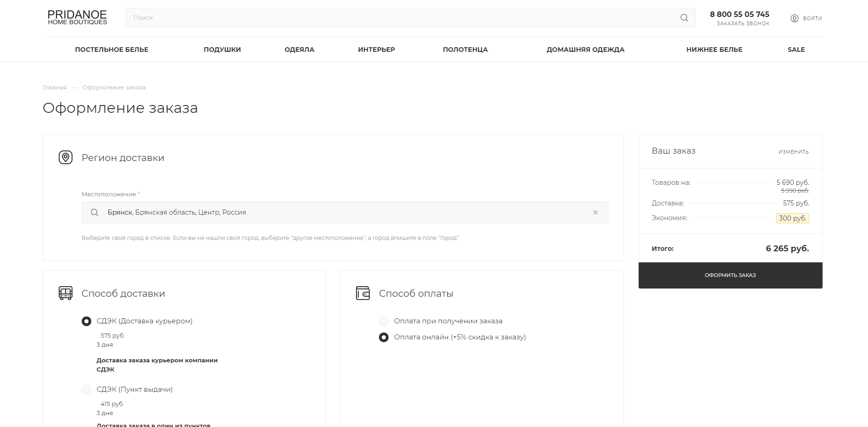This screenshot has height=427, width=868.
Task: Open the ПОСТЕЛЬНОЕ БЕЛЬЕ menu
Action: click(x=111, y=50)
